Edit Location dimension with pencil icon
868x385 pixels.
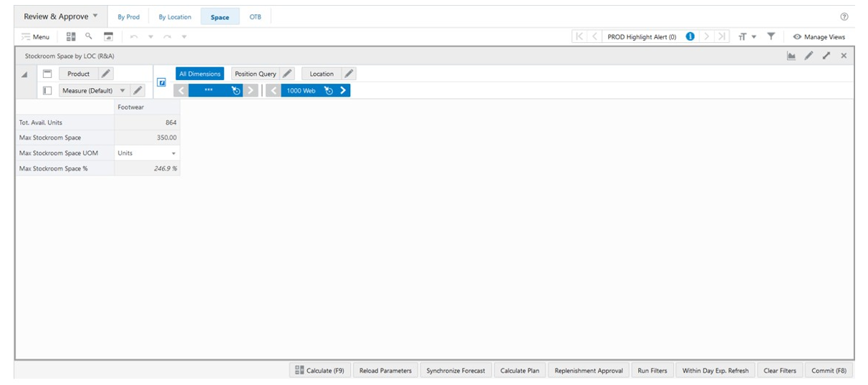(349, 74)
